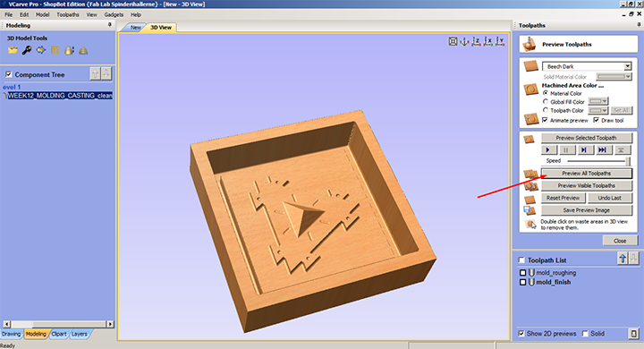Click the Undo Last button
This screenshot has height=349, width=644.
tap(609, 198)
